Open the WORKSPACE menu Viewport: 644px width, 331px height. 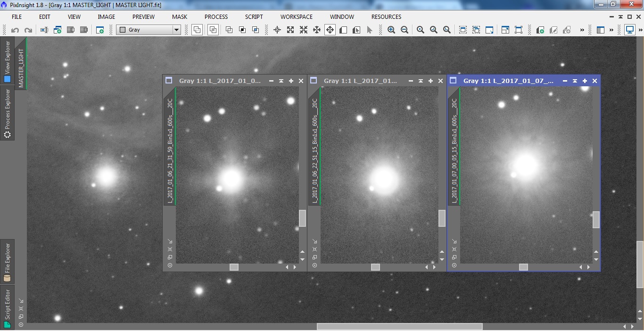(x=297, y=17)
